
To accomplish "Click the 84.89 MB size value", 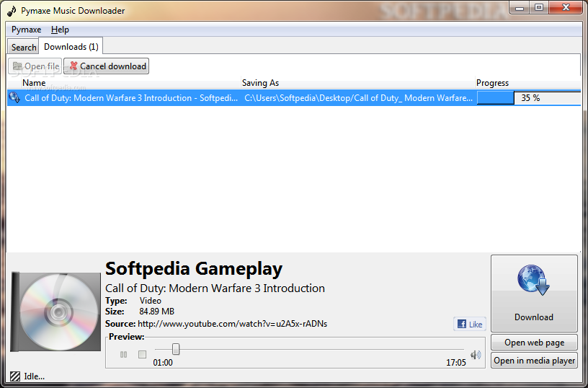I will [157, 312].
